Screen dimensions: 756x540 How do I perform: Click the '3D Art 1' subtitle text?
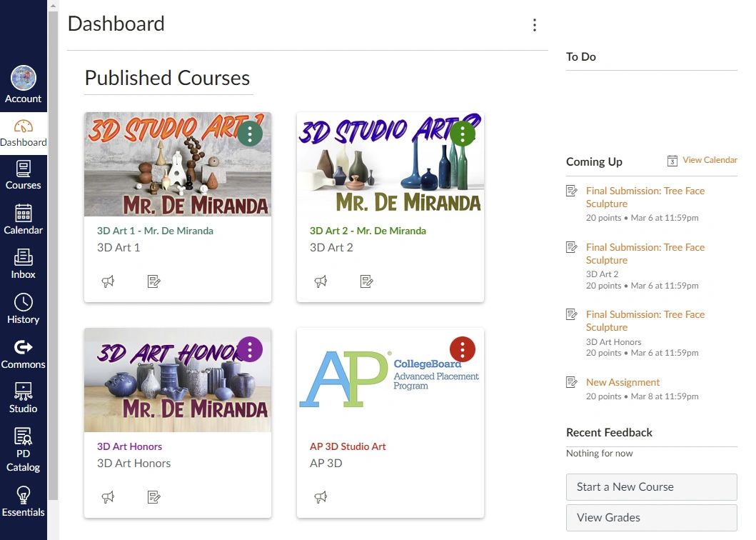click(119, 248)
